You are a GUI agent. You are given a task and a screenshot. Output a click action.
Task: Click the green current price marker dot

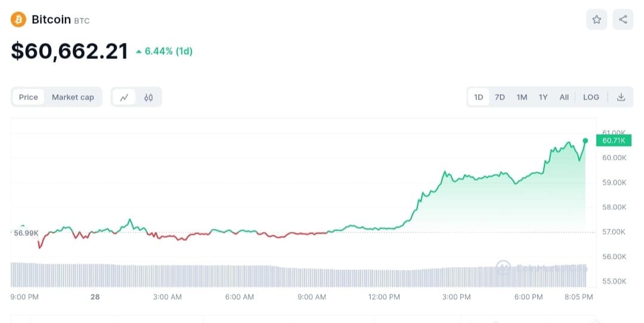(x=585, y=141)
